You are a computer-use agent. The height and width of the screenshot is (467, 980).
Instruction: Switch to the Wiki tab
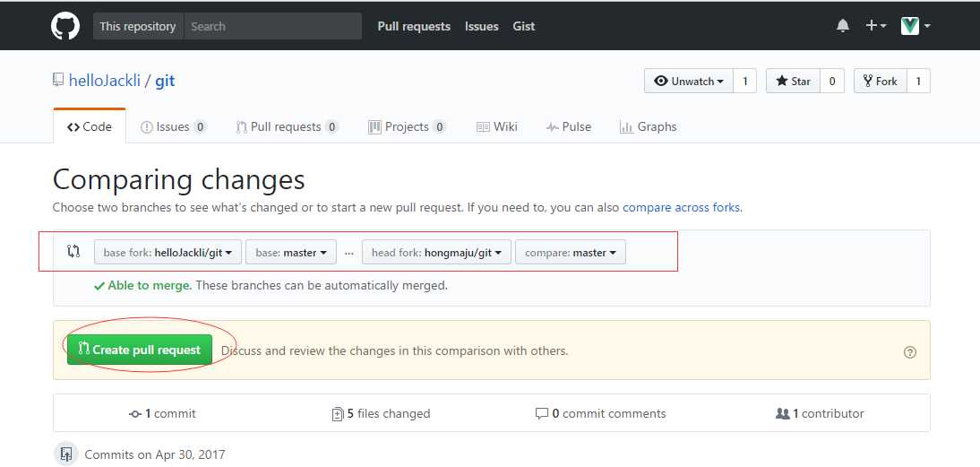coord(496,126)
